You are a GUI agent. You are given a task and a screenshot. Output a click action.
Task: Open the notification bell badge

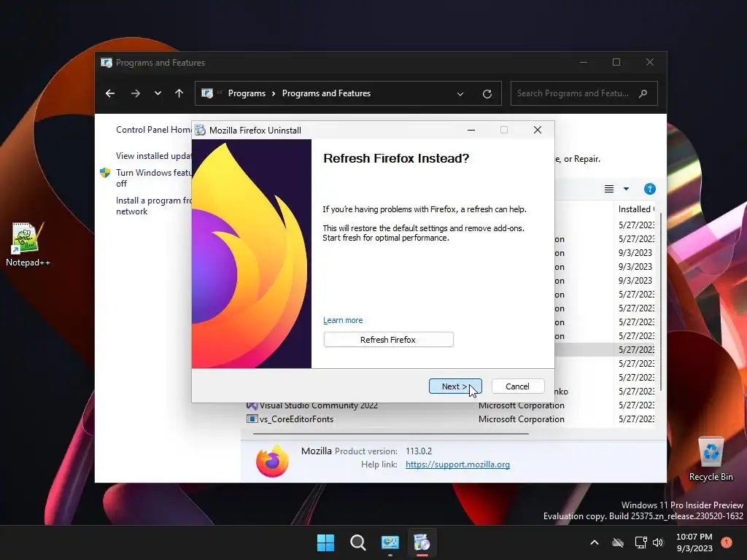point(727,542)
